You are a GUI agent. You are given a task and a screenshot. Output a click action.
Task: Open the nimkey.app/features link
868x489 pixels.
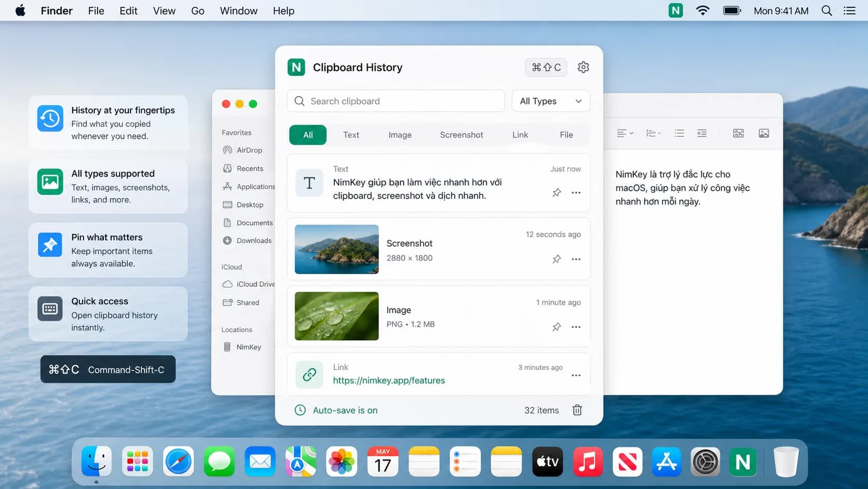tap(389, 380)
